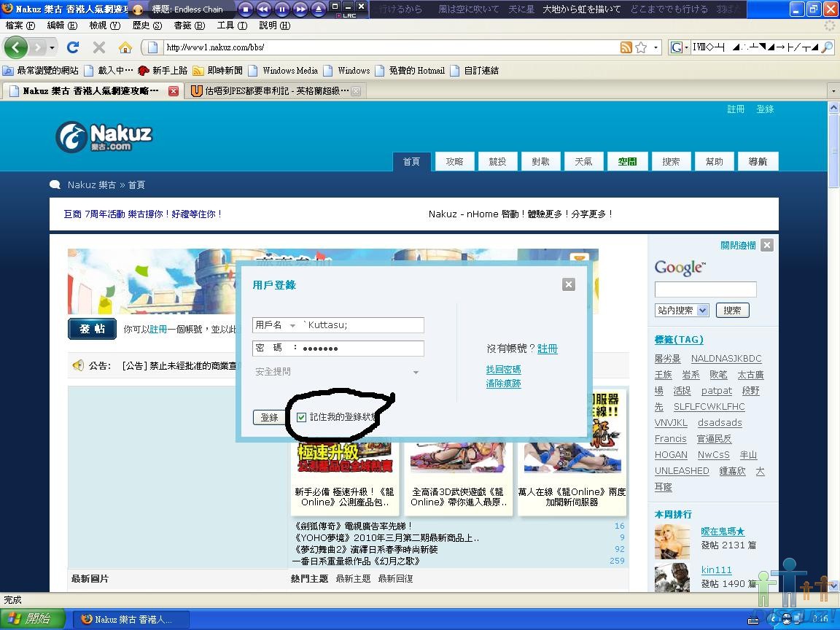This screenshot has height=630, width=840.
Task: Expand the 用戶名 login type dropdown
Action: click(292, 325)
